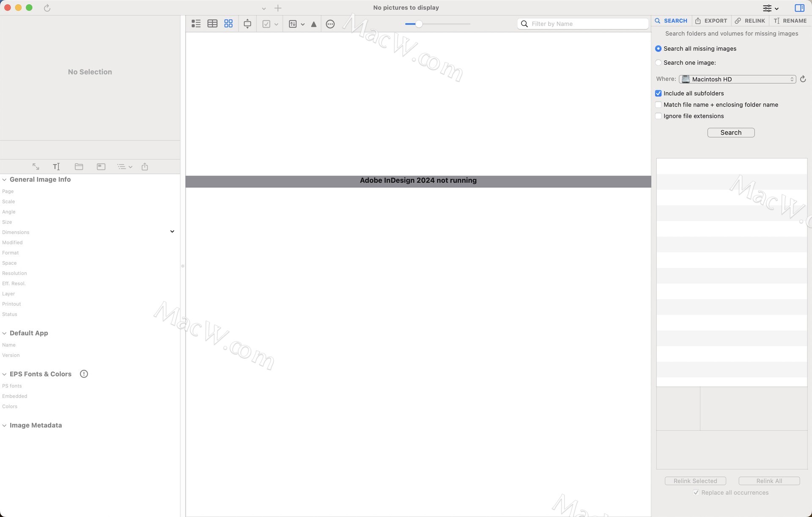Open the title bar document chevron dropdown
Viewport: 812px width, 517px height.
[264, 8]
